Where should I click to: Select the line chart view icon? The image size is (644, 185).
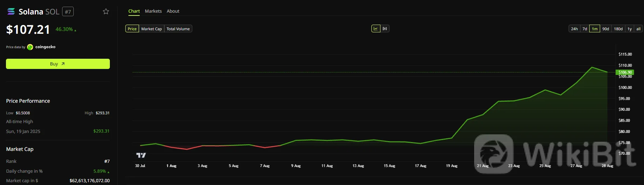click(376, 28)
